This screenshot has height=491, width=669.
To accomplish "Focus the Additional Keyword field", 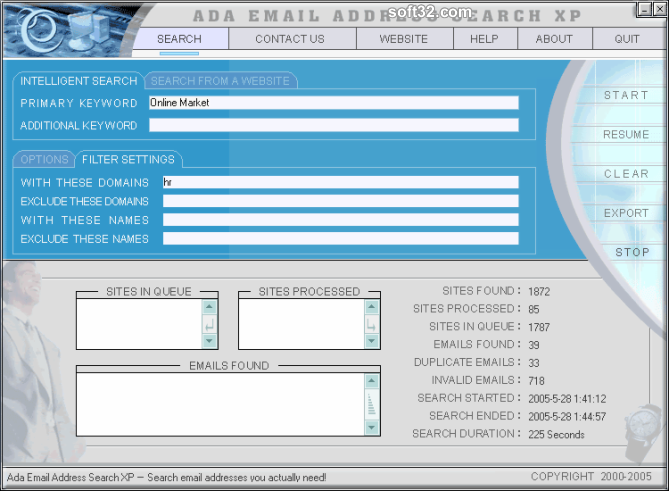I will point(334,125).
